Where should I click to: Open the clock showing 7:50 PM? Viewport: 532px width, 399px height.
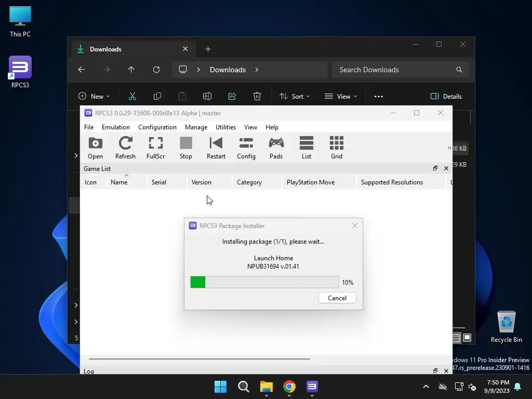497,387
